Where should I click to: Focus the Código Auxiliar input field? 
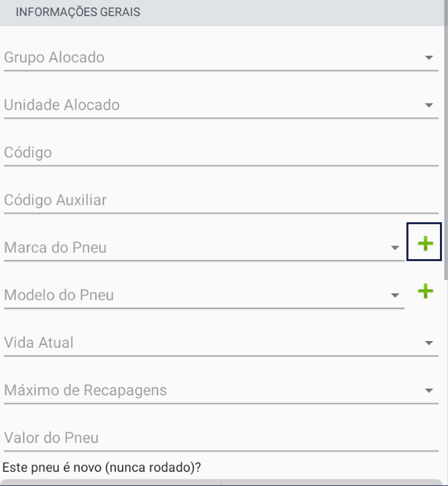(x=221, y=200)
